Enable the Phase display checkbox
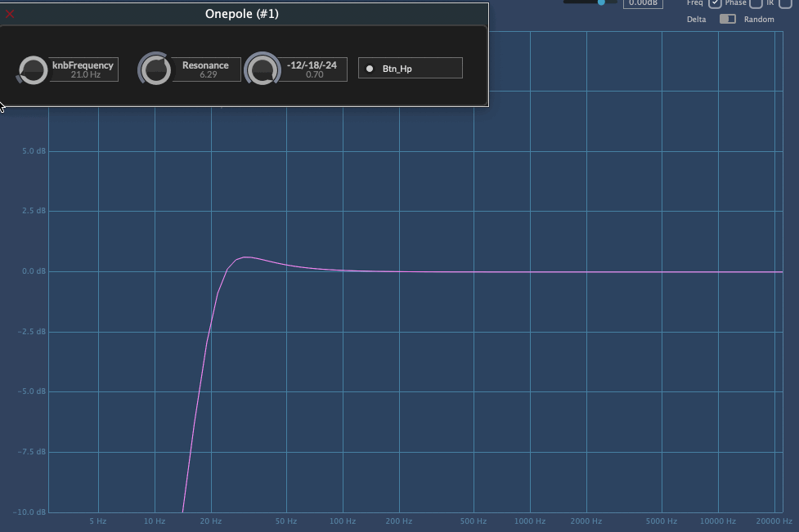The image size is (799, 532). point(756,3)
